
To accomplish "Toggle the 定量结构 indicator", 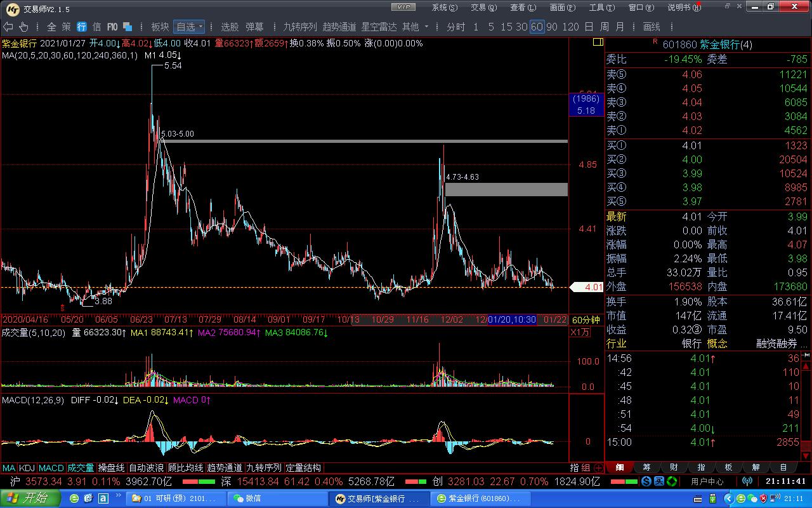I will click(x=303, y=468).
